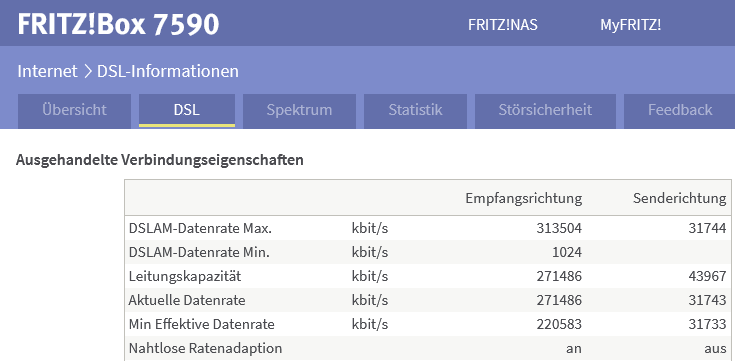
Task: Click the Internet breadcrumb link
Action: tap(47, 71)
